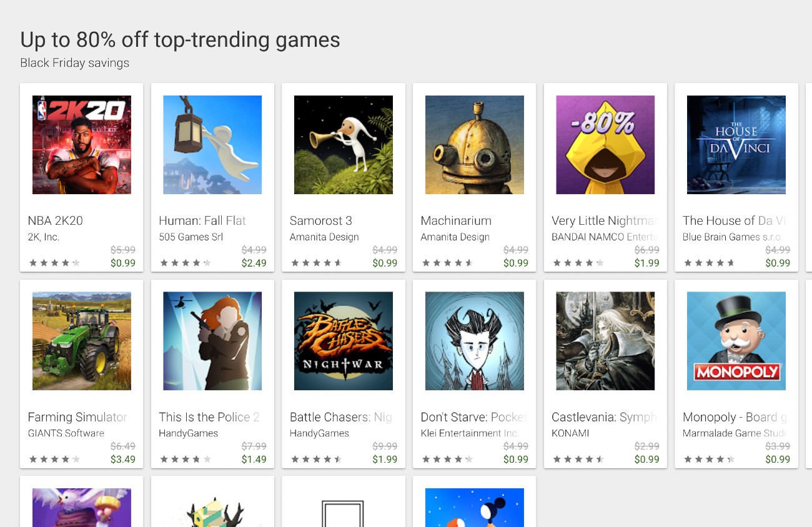Click the Machinarium game title
Viewport: 812px width, 527px height.
point(456,220)
